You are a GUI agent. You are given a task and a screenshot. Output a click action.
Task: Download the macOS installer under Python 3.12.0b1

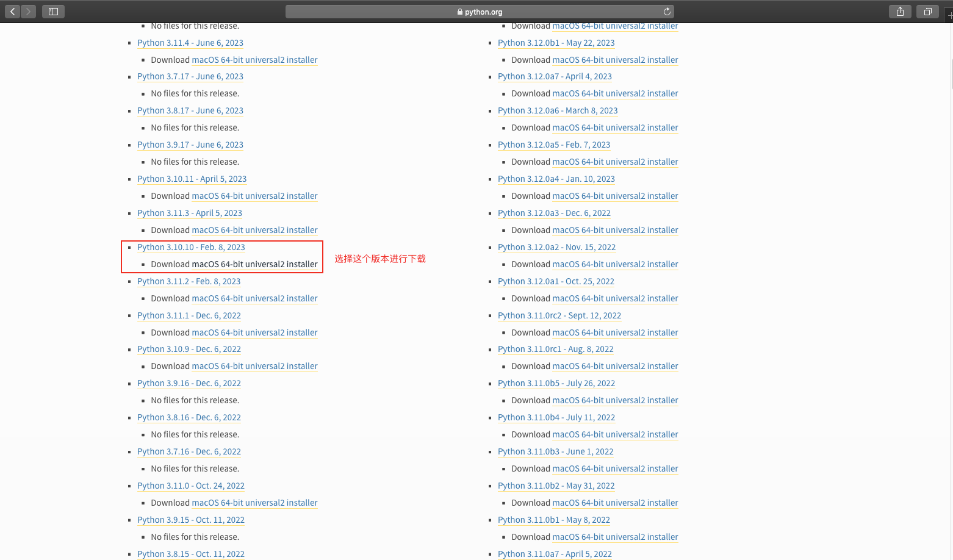point(615,60)
